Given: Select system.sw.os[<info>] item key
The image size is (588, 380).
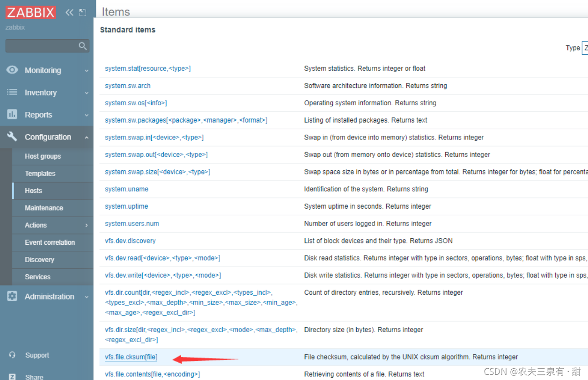Looking at the screenshot, I should pyautogui.click(x=136, y=103).
